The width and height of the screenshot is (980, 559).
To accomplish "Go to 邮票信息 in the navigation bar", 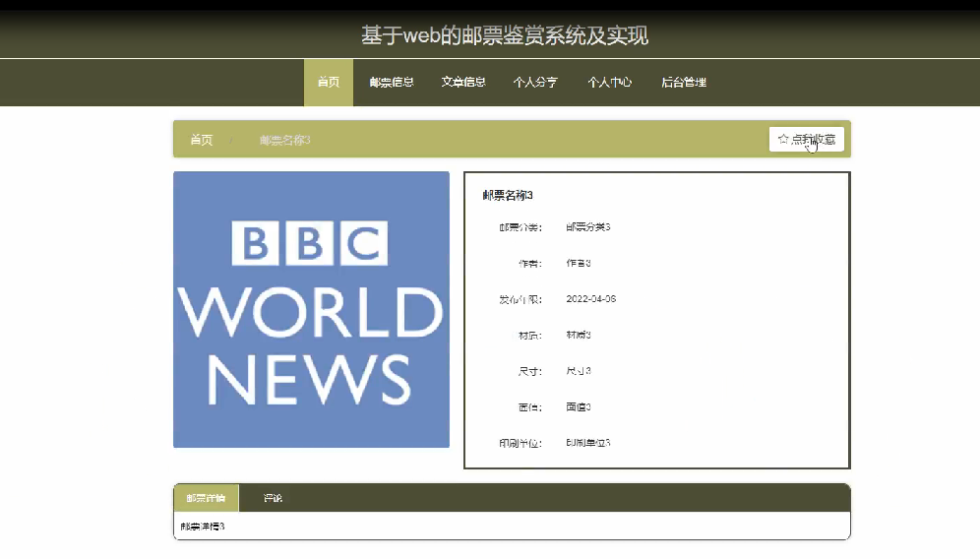I will pos(392,83).
